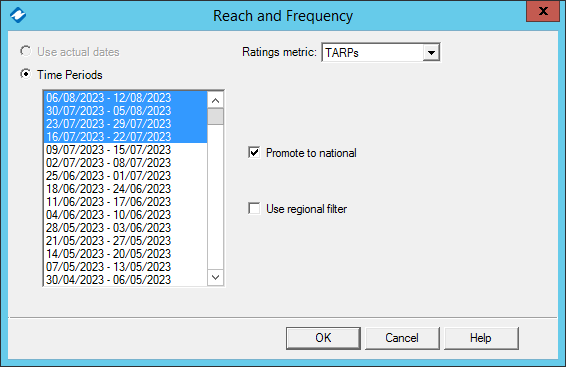Close the Reach and Frequency dialog
Image resolution: width=566 pixels, height=367 pixels.
point(543,11)
